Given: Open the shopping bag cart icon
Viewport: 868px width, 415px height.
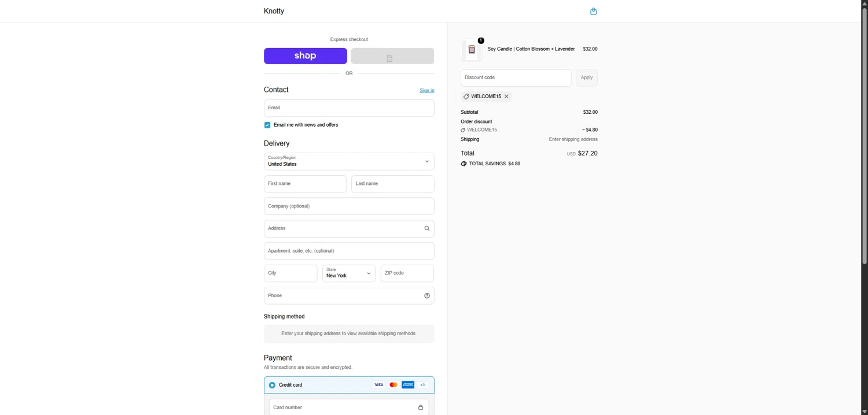Looking at the screenshot, I should 593,12.
